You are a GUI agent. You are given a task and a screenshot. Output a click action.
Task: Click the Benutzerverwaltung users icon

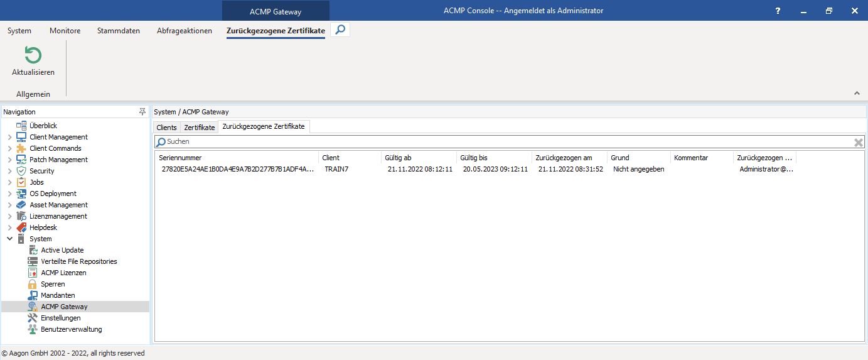tap(33, 329)
